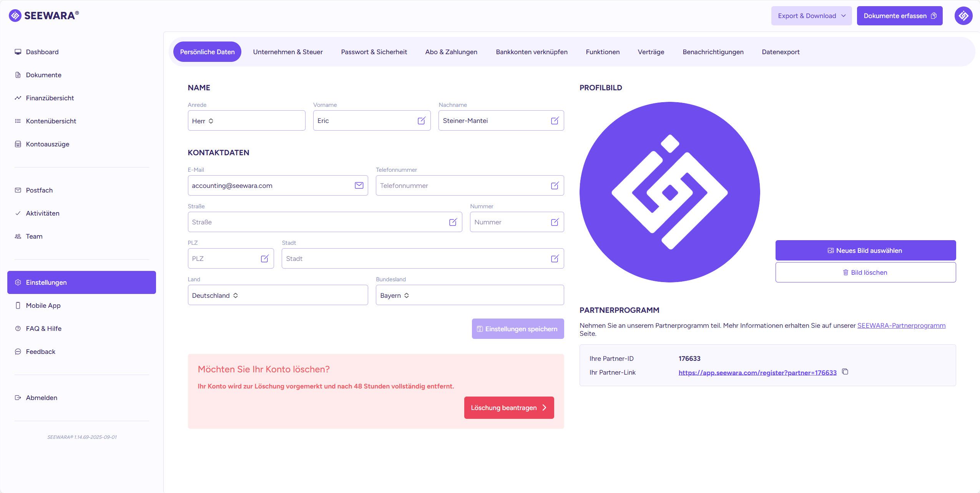Switch to Unternehmen & Steuer tab
This screenshot has height=493, width=980.
(x=287, y=52)
